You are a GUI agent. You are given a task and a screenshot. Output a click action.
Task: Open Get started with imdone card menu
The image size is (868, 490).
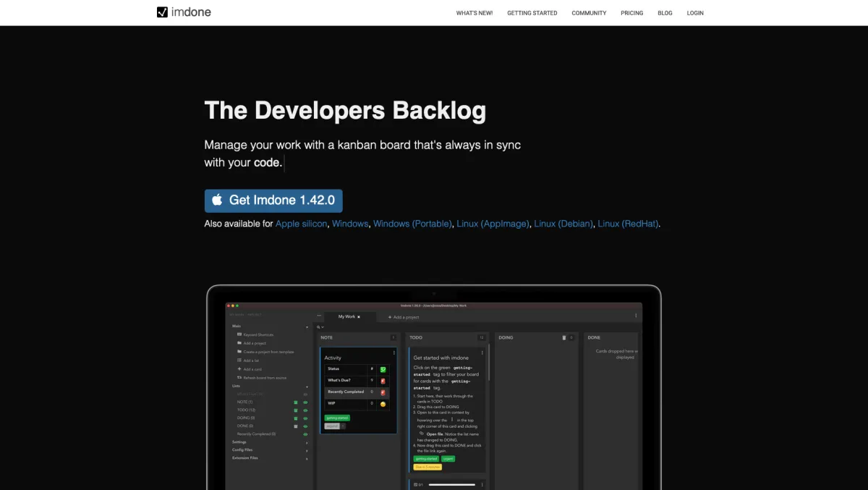click(482, 353)
